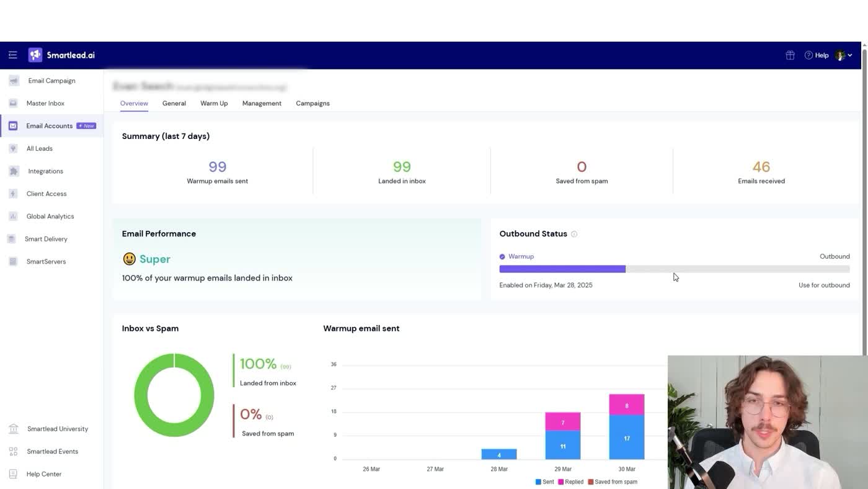Click the warmup-to-outbound progress bar
The image size is (868, 489).
675,269
